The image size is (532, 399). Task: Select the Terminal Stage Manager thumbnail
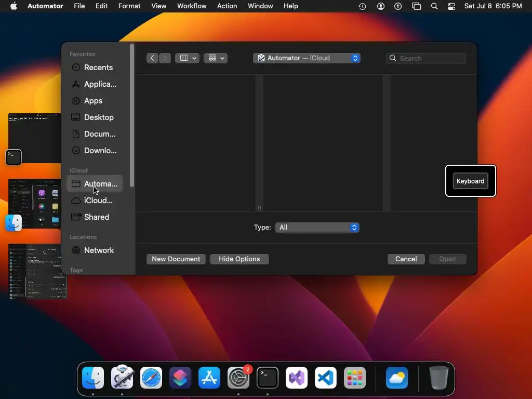click(35, 138)
